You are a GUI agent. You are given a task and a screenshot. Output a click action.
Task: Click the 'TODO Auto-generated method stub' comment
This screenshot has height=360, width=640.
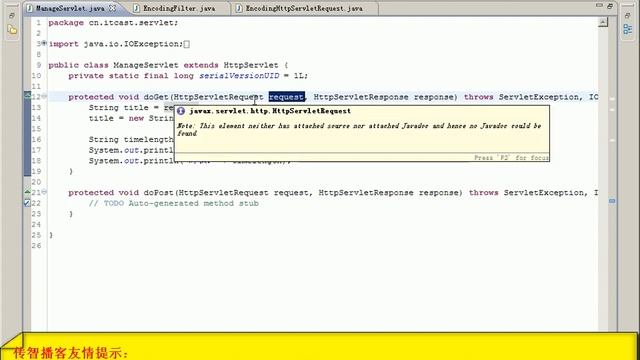click(181, 203)
